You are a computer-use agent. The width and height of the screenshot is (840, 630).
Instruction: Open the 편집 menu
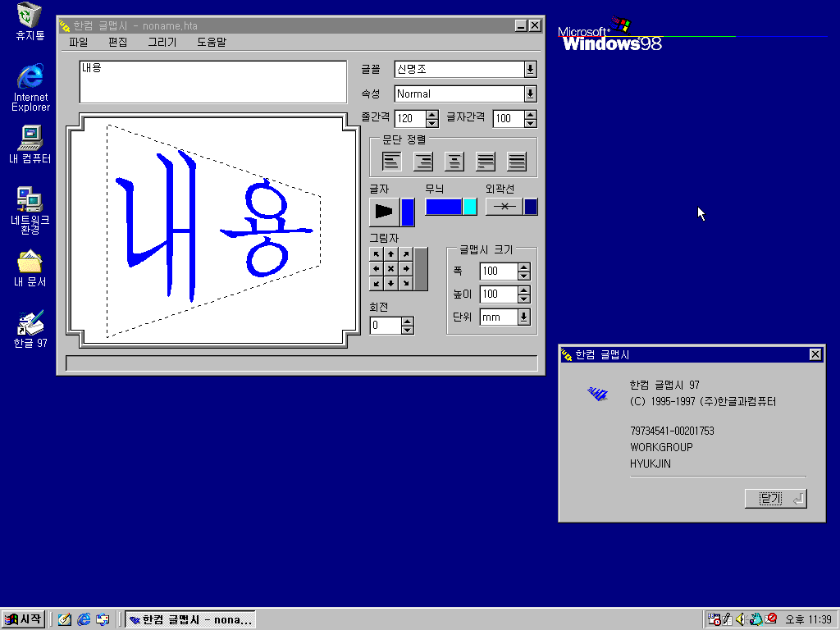point(118,42)
